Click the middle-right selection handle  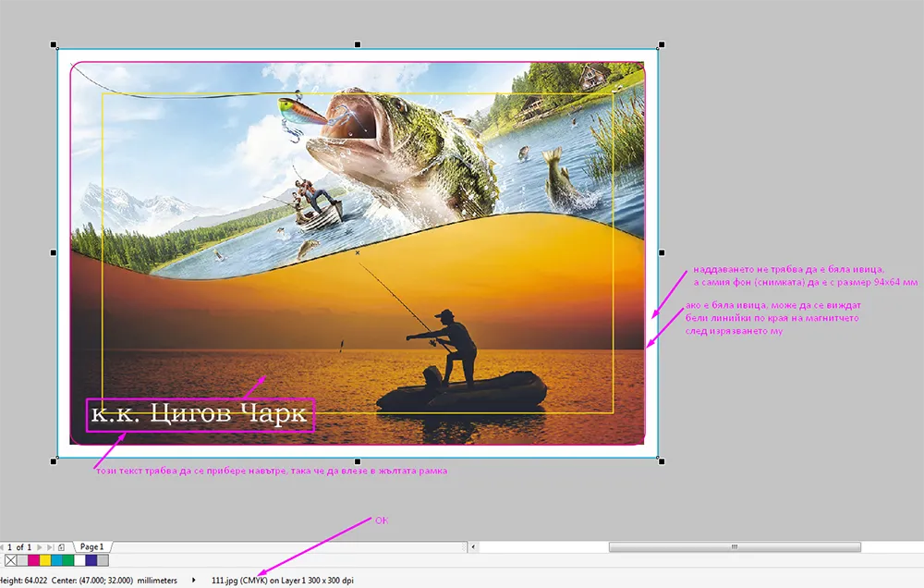tap(662, 252)
